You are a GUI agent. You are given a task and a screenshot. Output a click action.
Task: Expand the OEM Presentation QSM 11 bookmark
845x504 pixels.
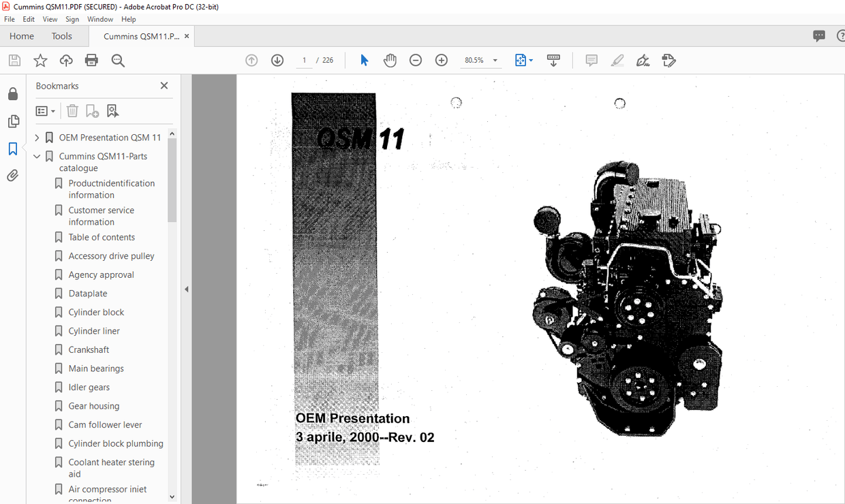(37, 137)
